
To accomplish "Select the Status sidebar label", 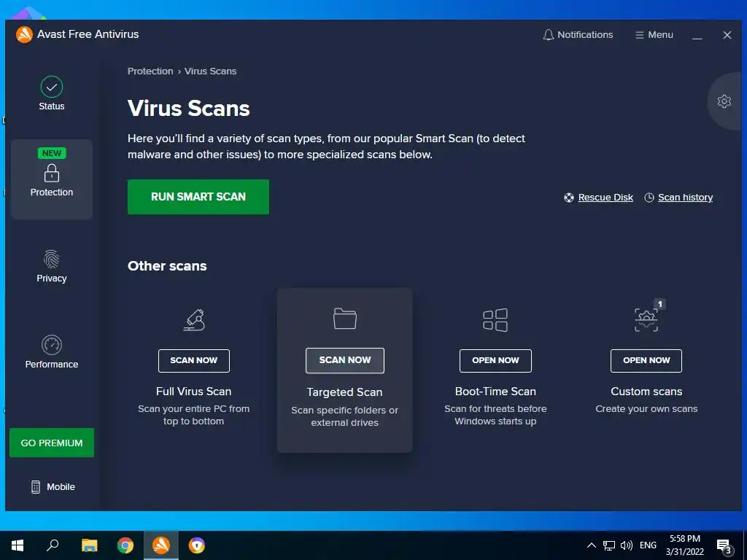I will pos(52,106).
